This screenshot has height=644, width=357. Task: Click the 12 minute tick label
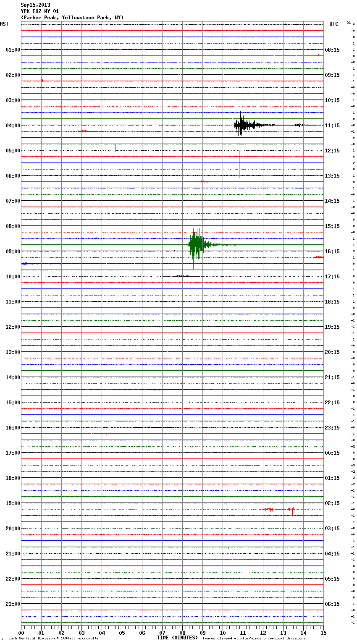(x=263, y=633)
